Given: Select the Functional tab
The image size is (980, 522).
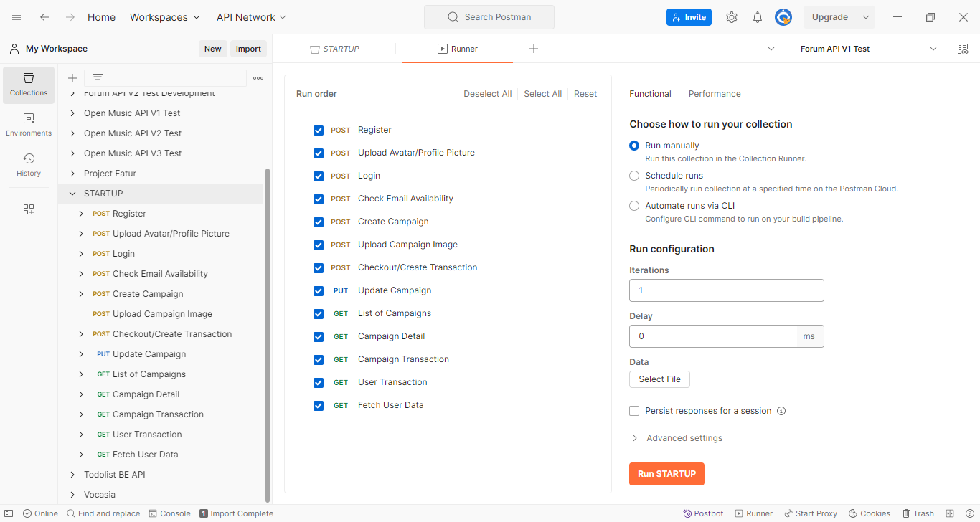Looking at the screenshot, I should [650, 94].
